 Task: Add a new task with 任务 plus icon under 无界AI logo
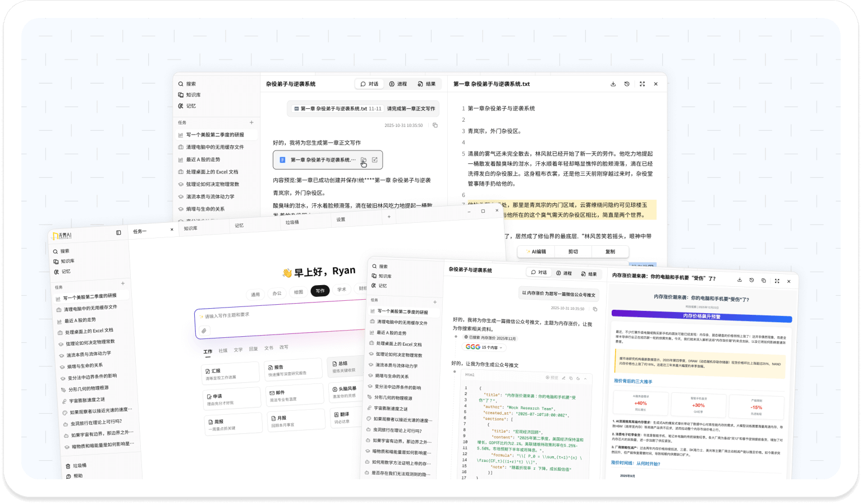[123, 283]
